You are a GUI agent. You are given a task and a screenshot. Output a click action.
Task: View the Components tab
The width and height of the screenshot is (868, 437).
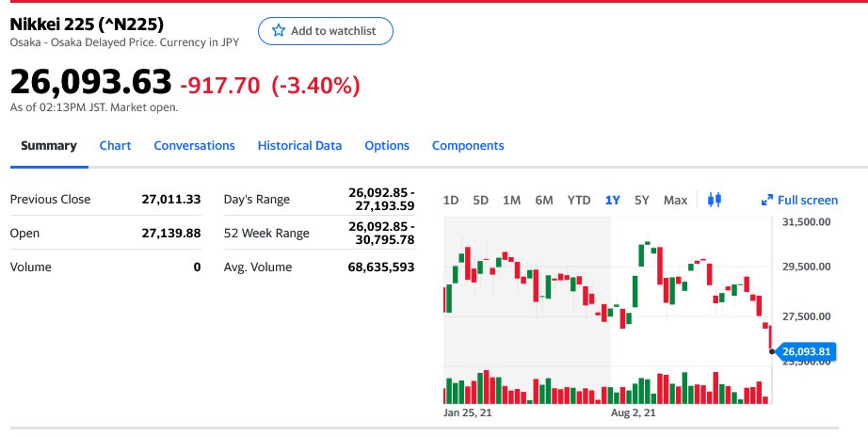click(x=468, y=146)
